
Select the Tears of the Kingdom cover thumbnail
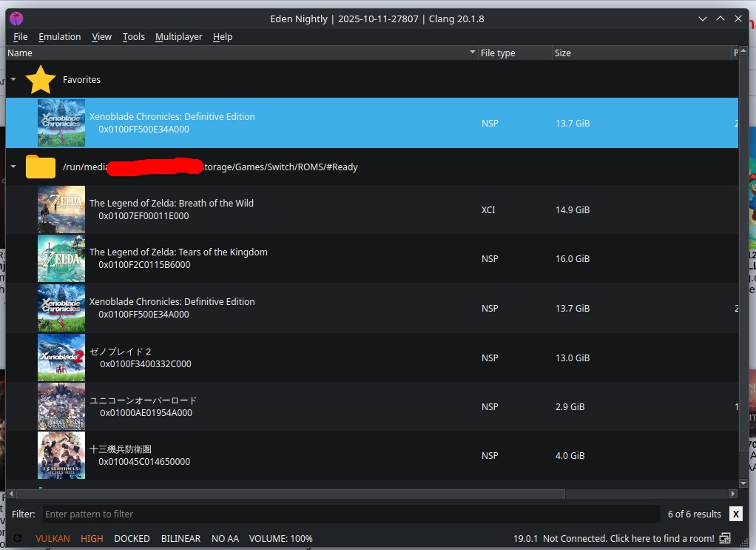click(61, 258)
